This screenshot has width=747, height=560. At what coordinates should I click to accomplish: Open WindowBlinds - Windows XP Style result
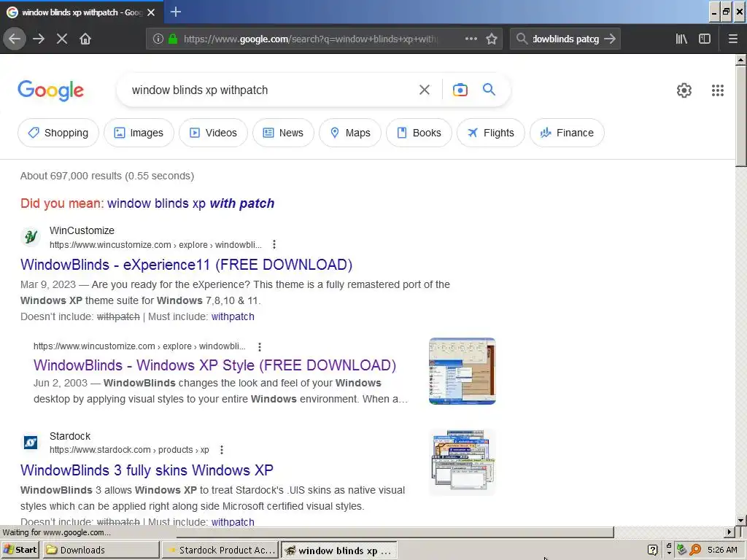click(x=215, y=365)
